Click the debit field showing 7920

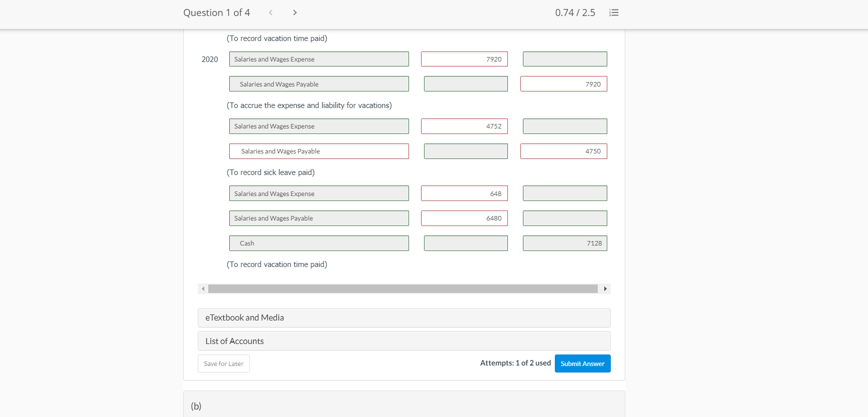(464, 59)
